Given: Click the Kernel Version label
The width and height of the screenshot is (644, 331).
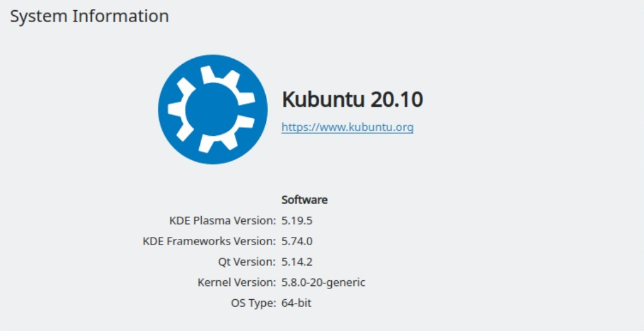Looking at the screenshot, I should click(237, 283).
